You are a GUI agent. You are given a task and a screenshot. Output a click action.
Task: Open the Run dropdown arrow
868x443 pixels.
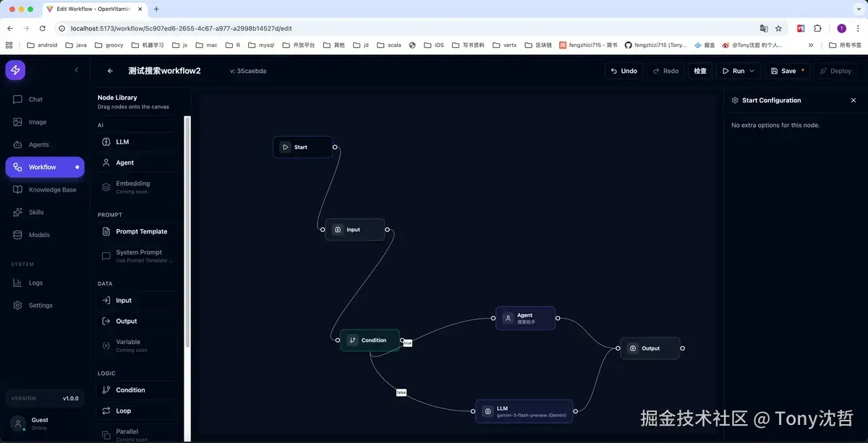[750, 71]
